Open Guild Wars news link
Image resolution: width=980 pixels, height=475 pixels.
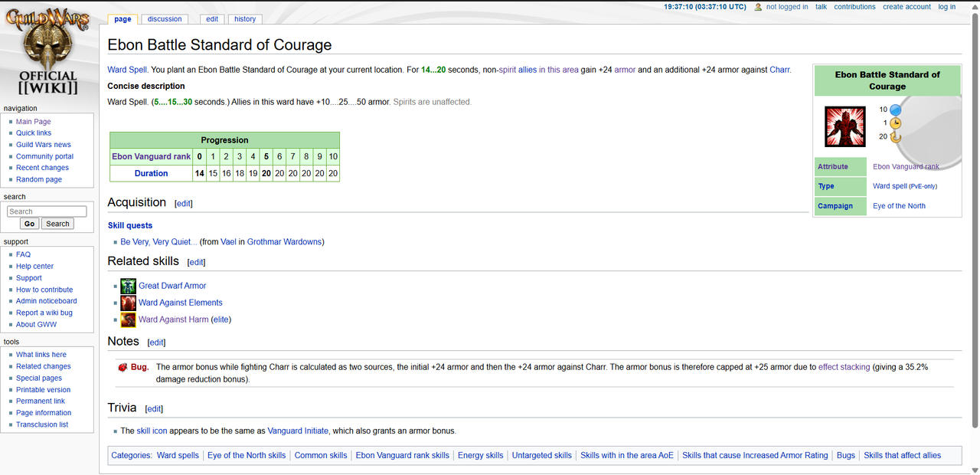pos(44,145)
